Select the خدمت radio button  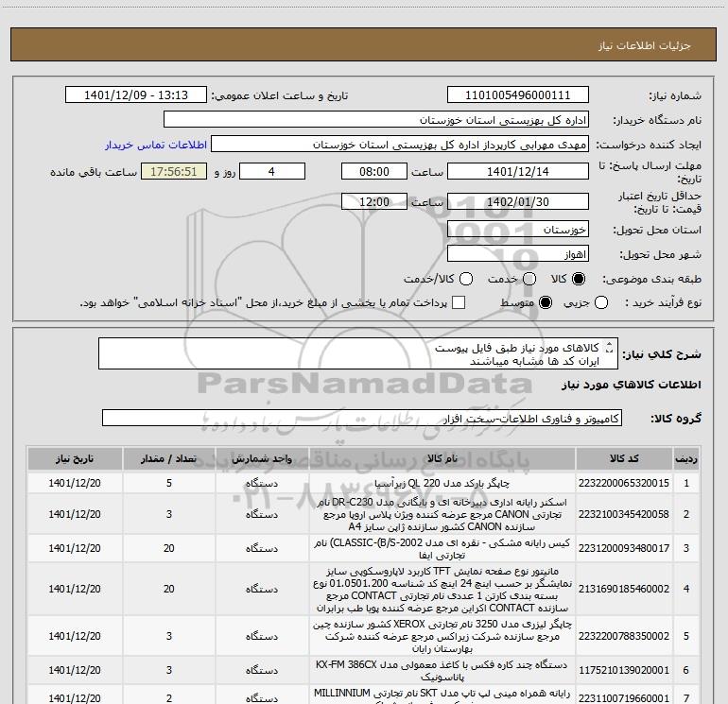[x=529, y=279]
